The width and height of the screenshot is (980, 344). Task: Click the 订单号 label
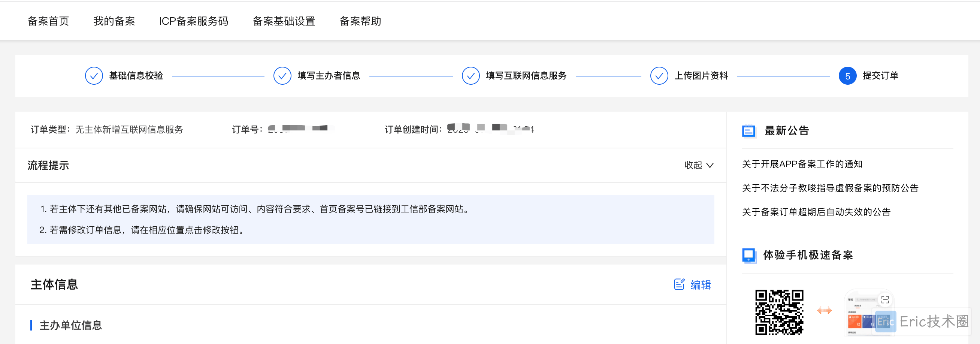pyautogui.click(x=247, y=130)
